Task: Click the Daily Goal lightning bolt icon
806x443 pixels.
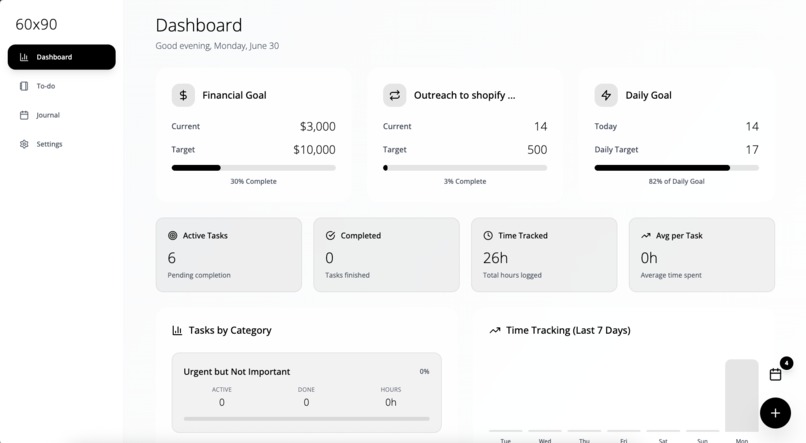Action: [606, 95]
